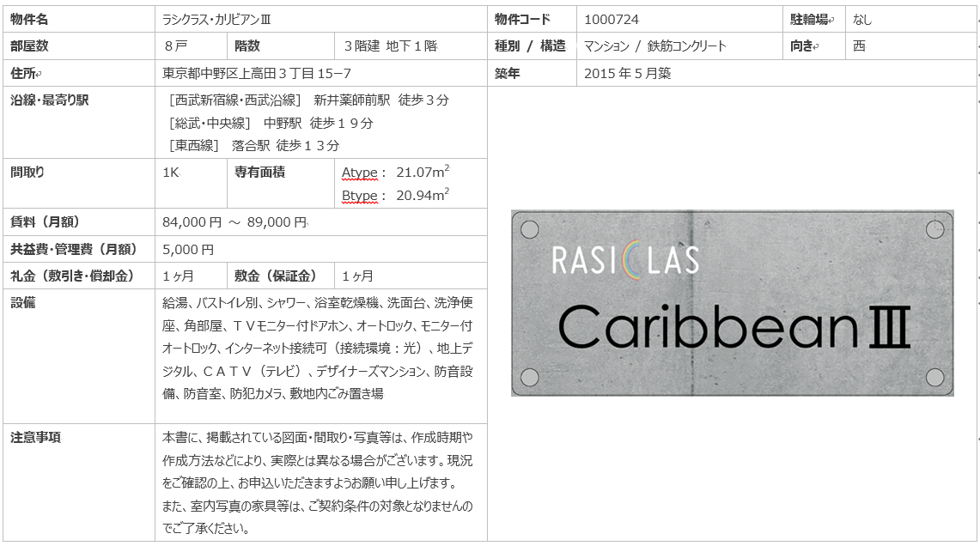The image size is (980, 546).
Task: Click the 駐輪場 value なし
Action: pyautogui.click(x=862, y=19)
